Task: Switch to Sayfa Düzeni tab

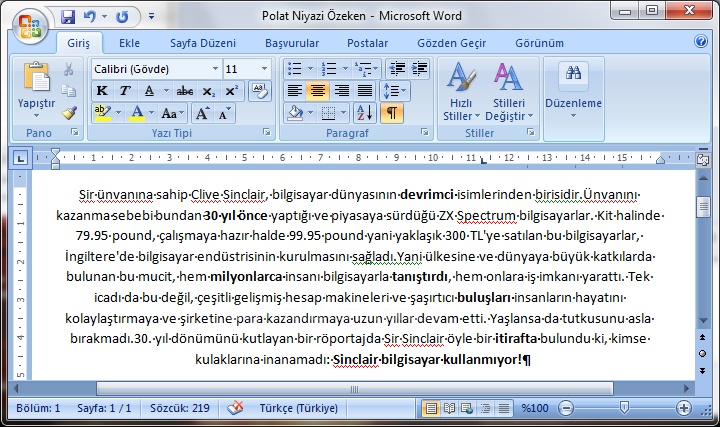Action: [x=203, y=43]
